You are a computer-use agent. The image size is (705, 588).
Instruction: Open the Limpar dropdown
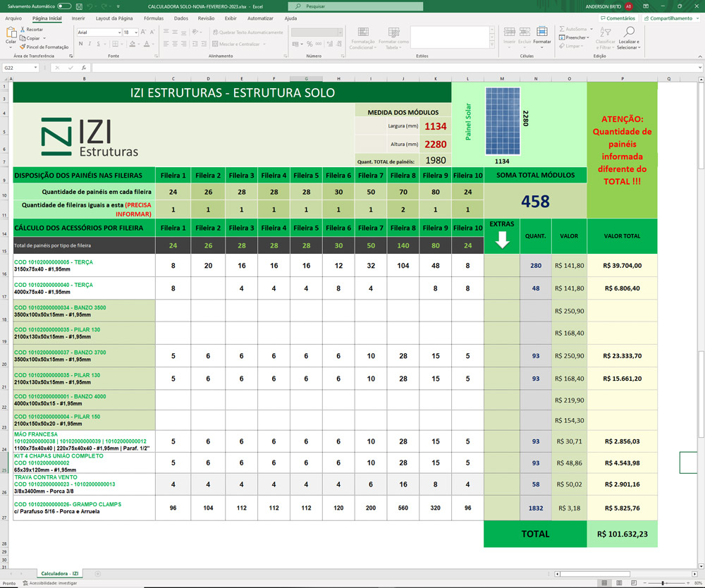coord(571,46)
